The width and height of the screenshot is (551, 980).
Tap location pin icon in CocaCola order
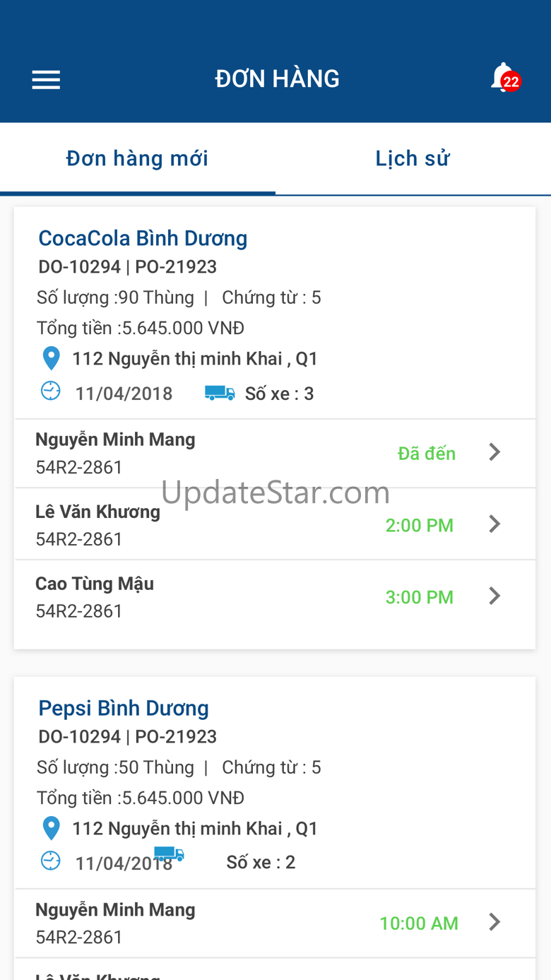(51, 359)
